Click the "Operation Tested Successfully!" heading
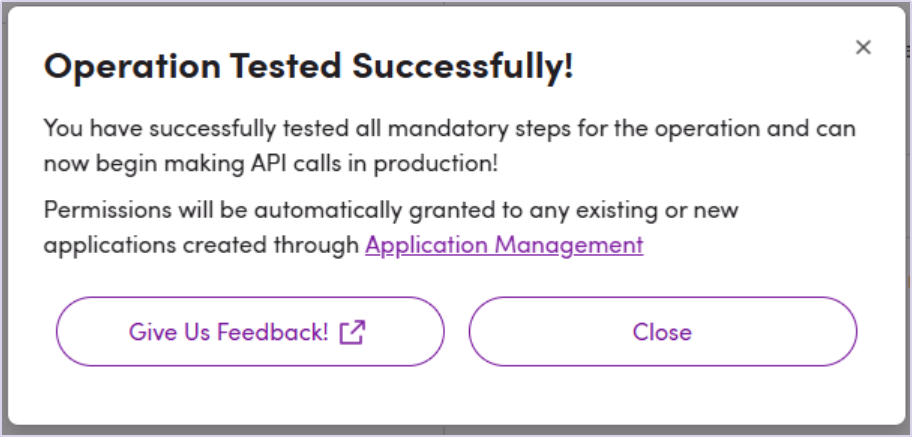 point(309,67)
